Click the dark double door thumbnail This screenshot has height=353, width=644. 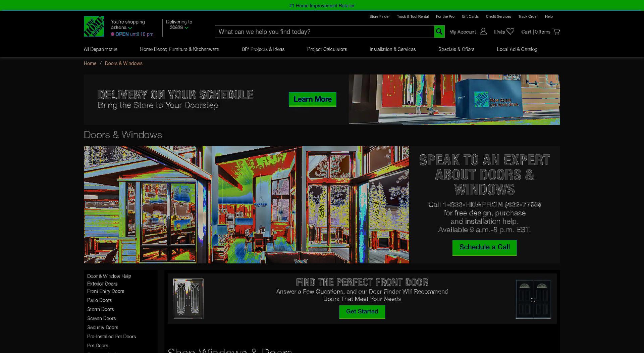point(533,299)
